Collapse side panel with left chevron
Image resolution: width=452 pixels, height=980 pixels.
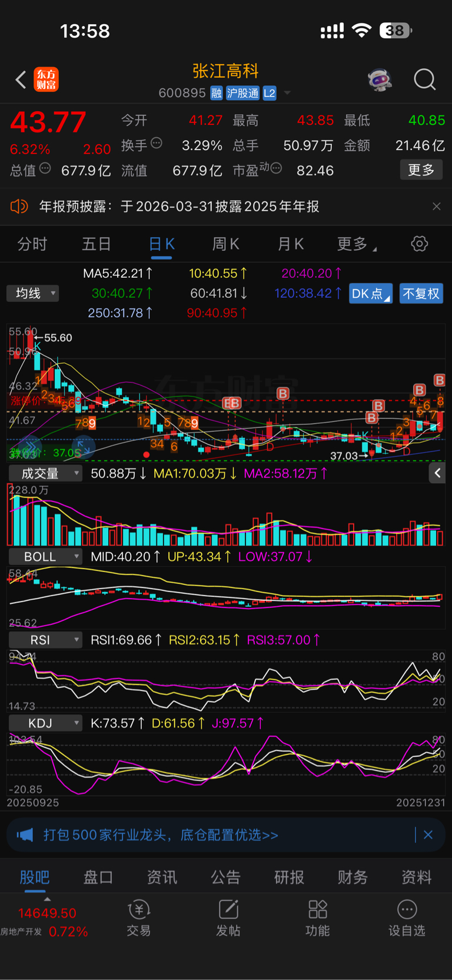(x=437, y=473)
